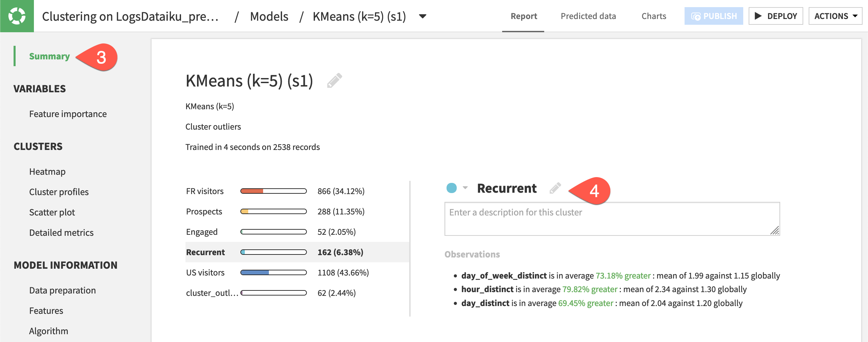Open the Heatmap view under Clusters

[47, 171]
